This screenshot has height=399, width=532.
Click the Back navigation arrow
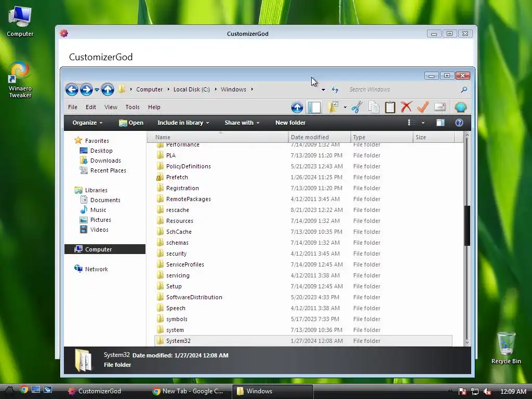tap(72, 89)
